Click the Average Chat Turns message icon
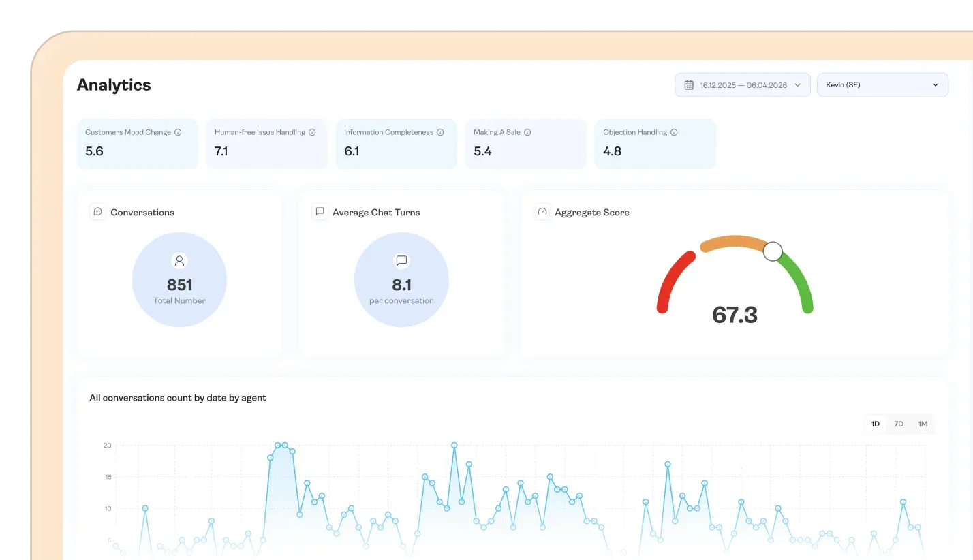Image resolution: width=973 pixels, height=560 pixels. pos(320,212)
